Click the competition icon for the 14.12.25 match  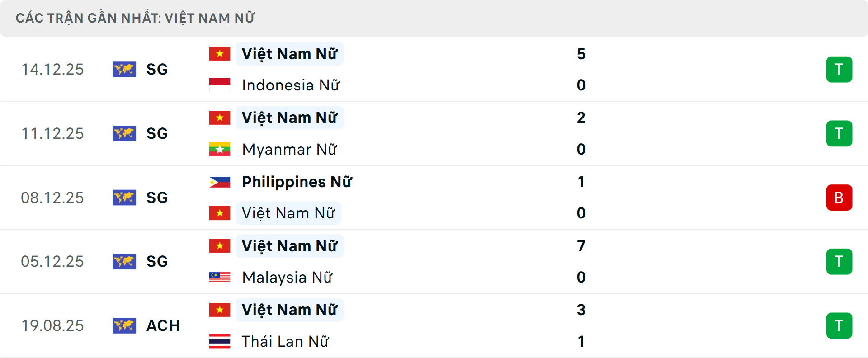[124, 69]
